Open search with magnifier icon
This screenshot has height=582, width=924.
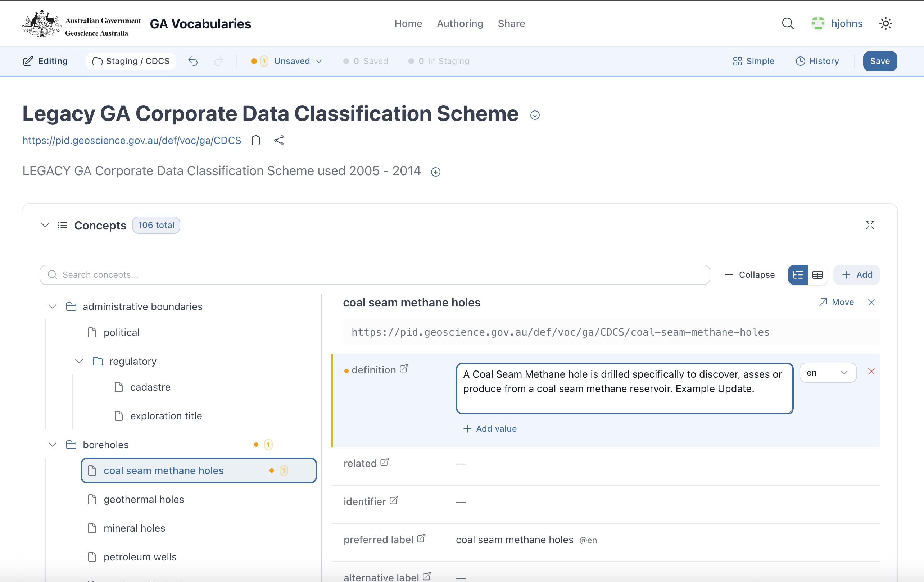787,24
